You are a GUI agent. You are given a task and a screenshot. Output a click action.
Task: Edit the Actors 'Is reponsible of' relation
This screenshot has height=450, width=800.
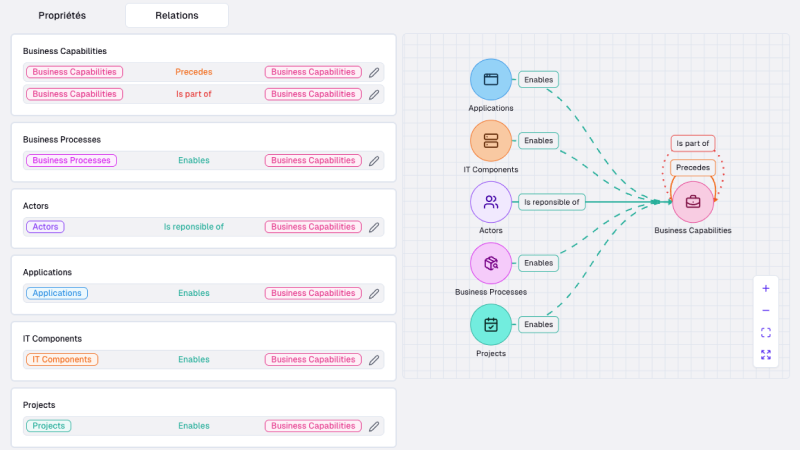click(x=374, y=227)
